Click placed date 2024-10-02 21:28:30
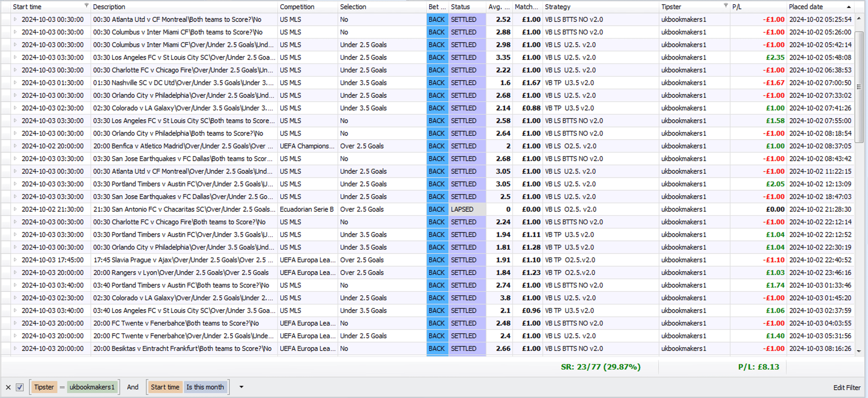This screenshot has width=868, height=398. click(x=820, y=209)
